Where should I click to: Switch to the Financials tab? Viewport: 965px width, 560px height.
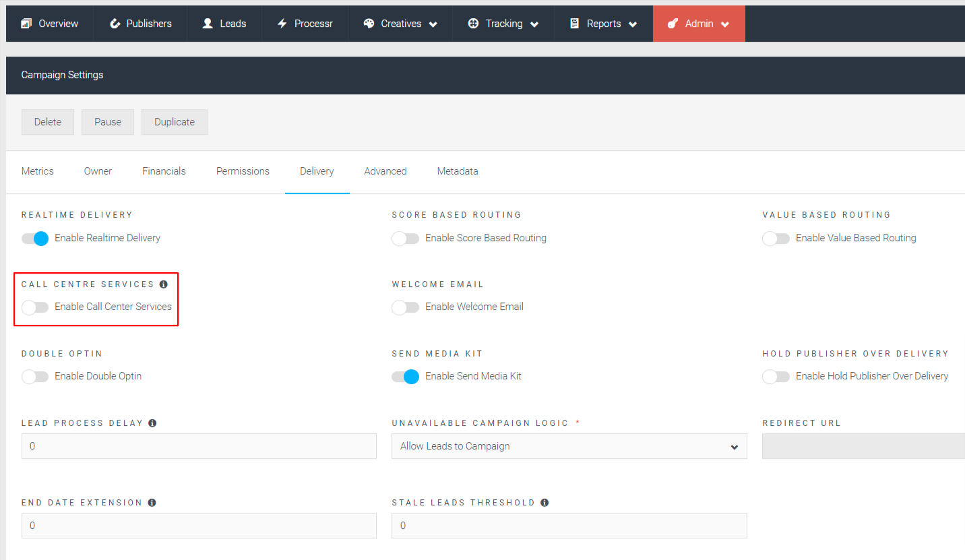tap(164, 170)
